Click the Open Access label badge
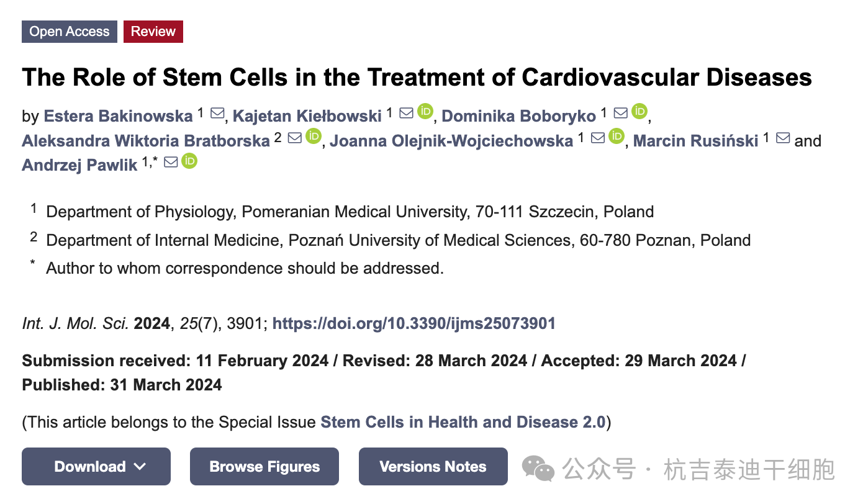863x504 pixels. click(70, 32)
